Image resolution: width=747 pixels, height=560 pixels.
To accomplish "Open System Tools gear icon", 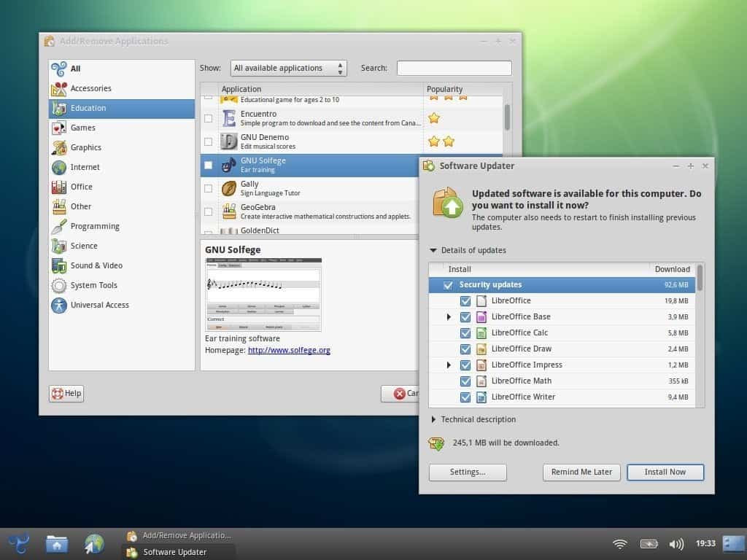I will 59,285.
